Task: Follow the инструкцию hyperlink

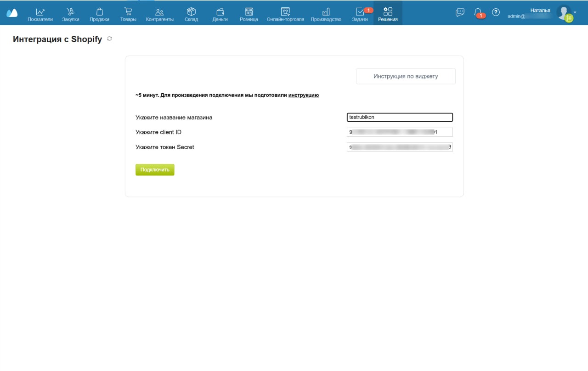Action: coord(304,95)
